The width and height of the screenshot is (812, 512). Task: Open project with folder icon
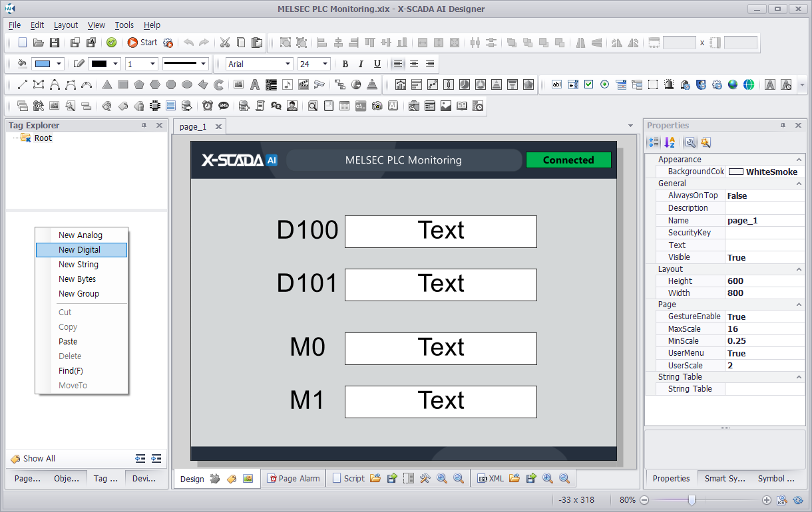[39, 43]
